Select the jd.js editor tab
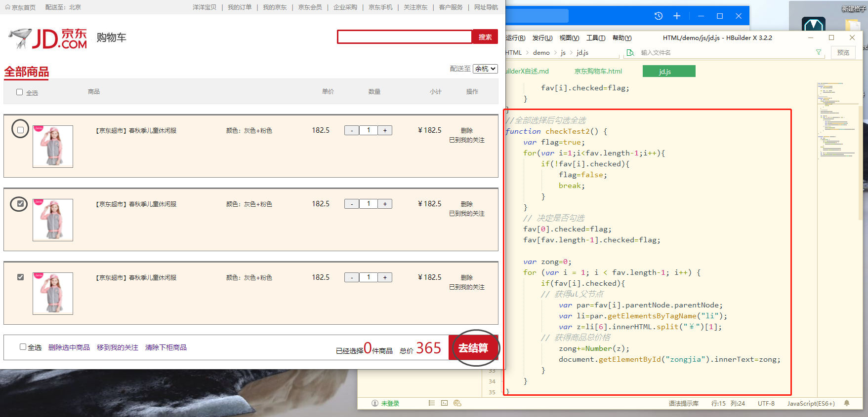 pos(669,71)
